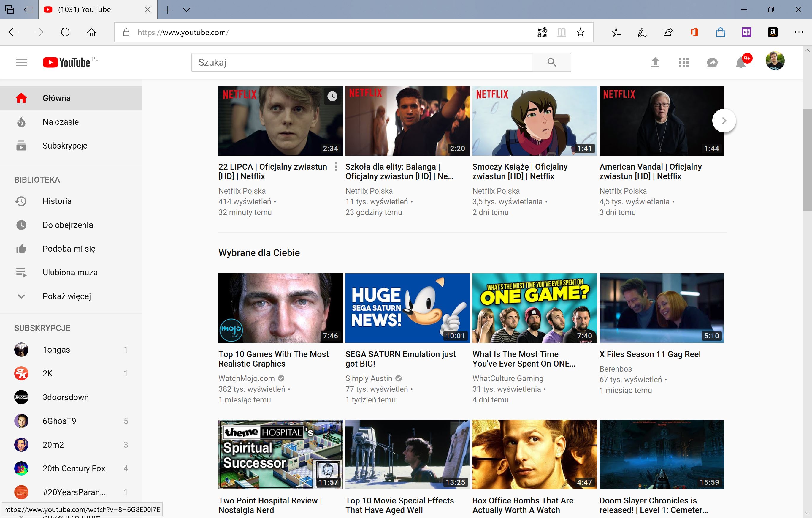
Task: Click the shopping bag extension icon
Action: 720,32
